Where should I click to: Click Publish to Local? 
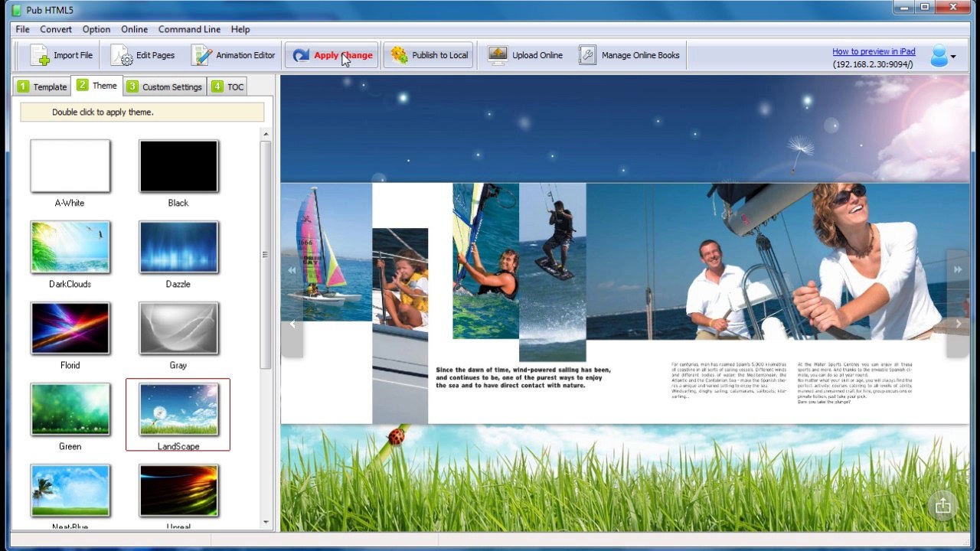[x=429, y=55]
